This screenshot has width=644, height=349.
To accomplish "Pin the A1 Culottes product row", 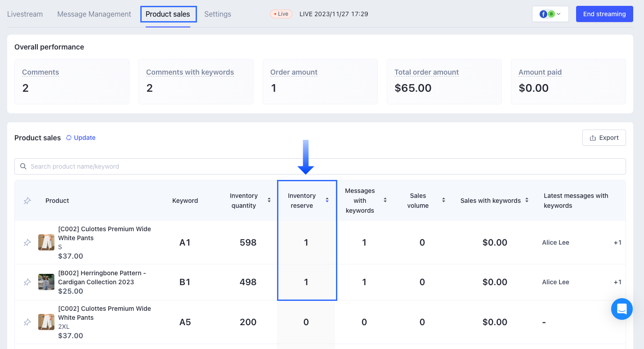I will 27,243.
